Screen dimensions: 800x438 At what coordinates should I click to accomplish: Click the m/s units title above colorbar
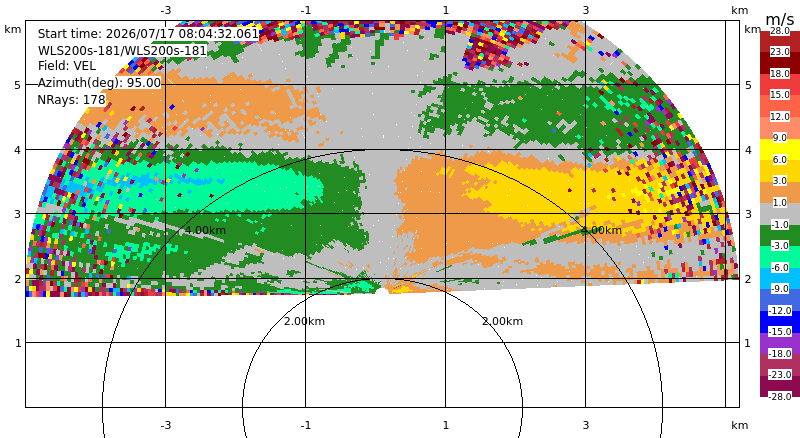tap(780, 19)
